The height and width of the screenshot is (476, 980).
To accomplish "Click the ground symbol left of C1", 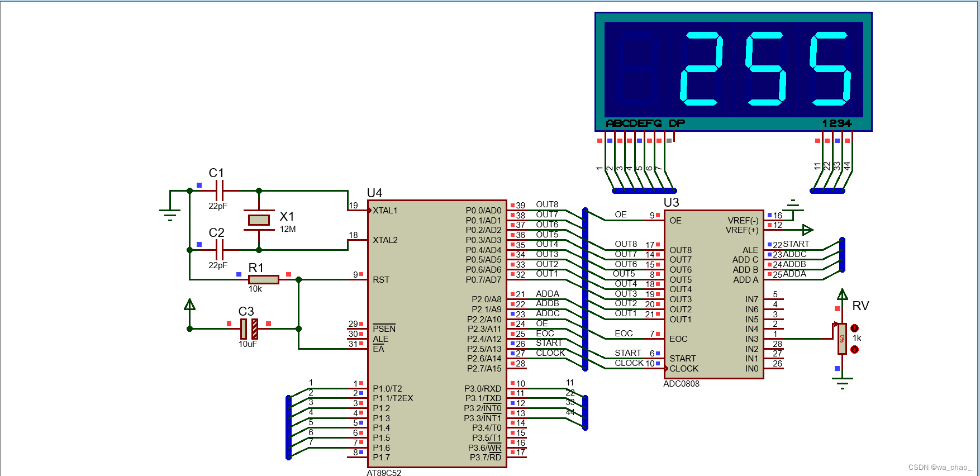I will (x=170, y=213).
